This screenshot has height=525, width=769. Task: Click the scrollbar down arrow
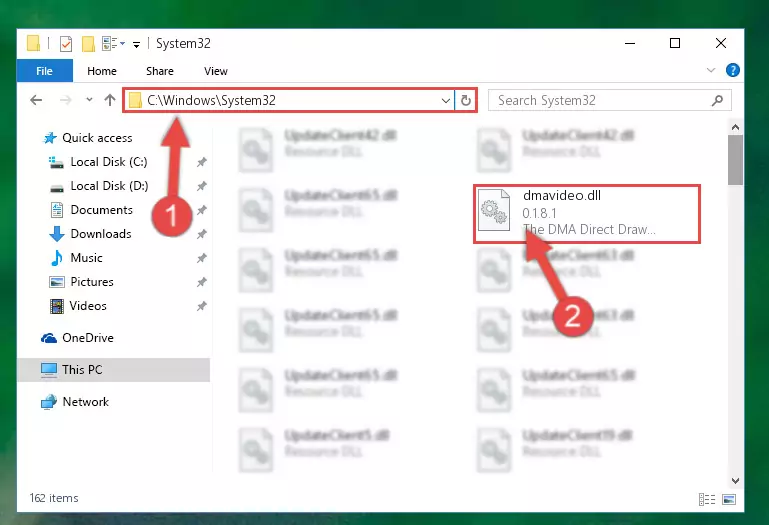(735, 481)
